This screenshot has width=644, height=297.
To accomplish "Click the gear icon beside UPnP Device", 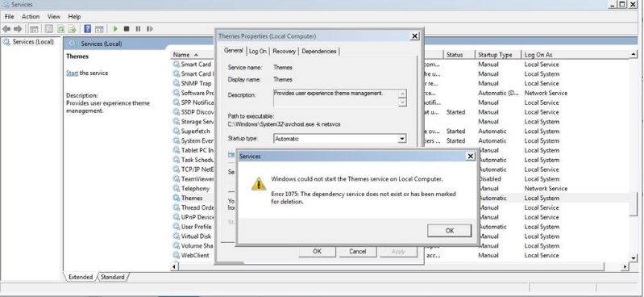I will coord(177,217).
